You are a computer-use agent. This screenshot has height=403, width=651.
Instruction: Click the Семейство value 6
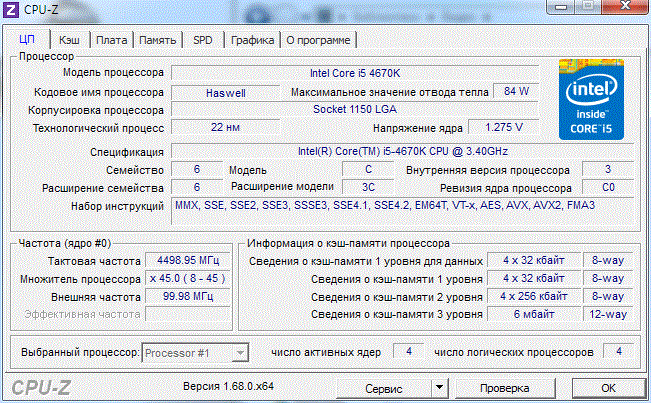tap(197, 169)
